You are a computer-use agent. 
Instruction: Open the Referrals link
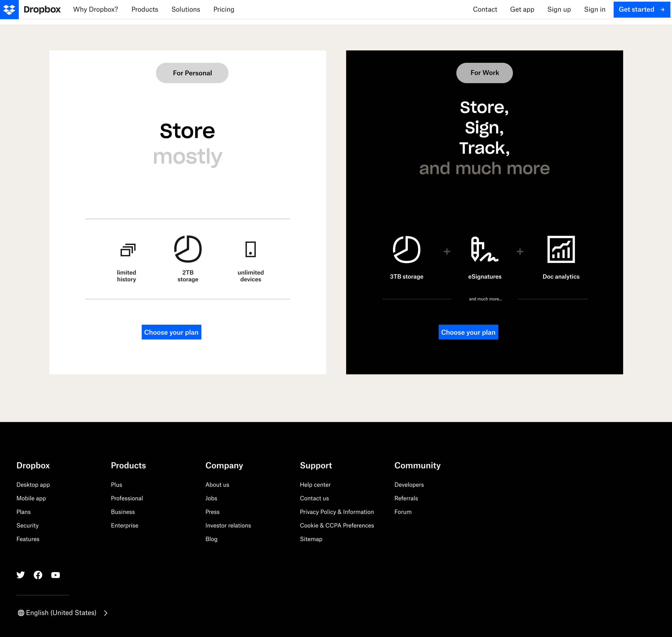406,498
